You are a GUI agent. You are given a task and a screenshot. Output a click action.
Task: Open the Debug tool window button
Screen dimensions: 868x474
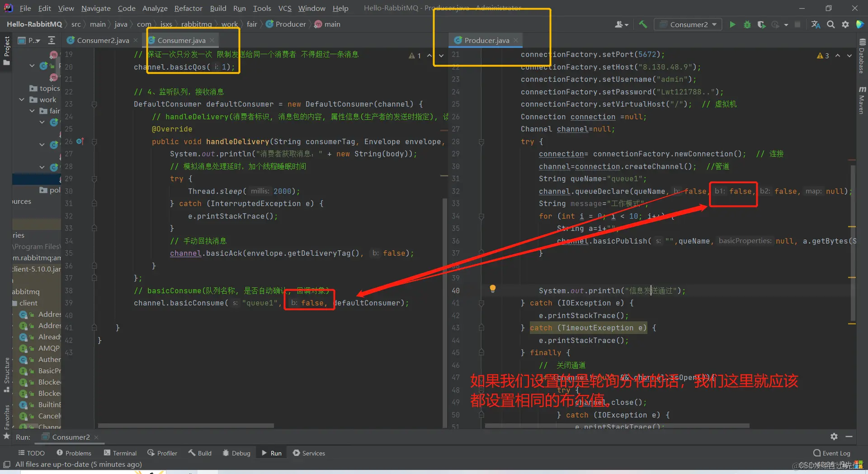click(236, 453)
